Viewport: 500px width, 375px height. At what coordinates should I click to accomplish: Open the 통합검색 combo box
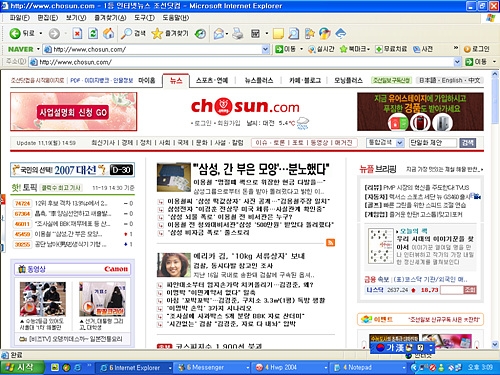pyautogui.click(x=385, y=143)
